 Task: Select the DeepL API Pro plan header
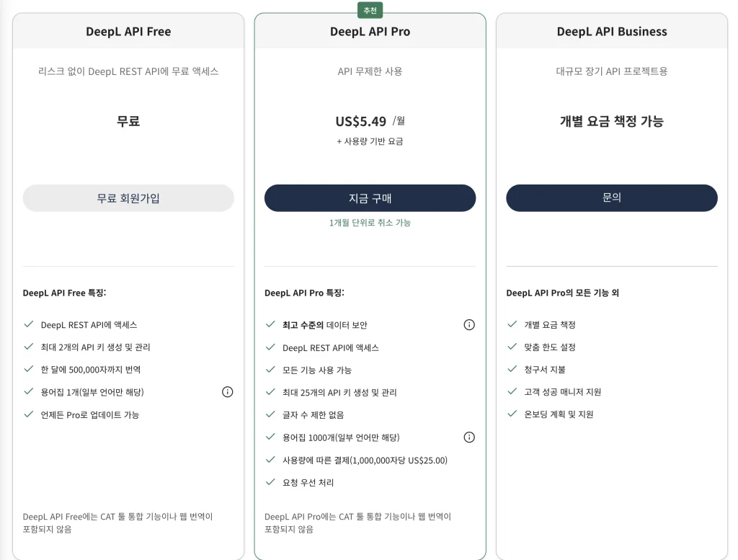370,32
